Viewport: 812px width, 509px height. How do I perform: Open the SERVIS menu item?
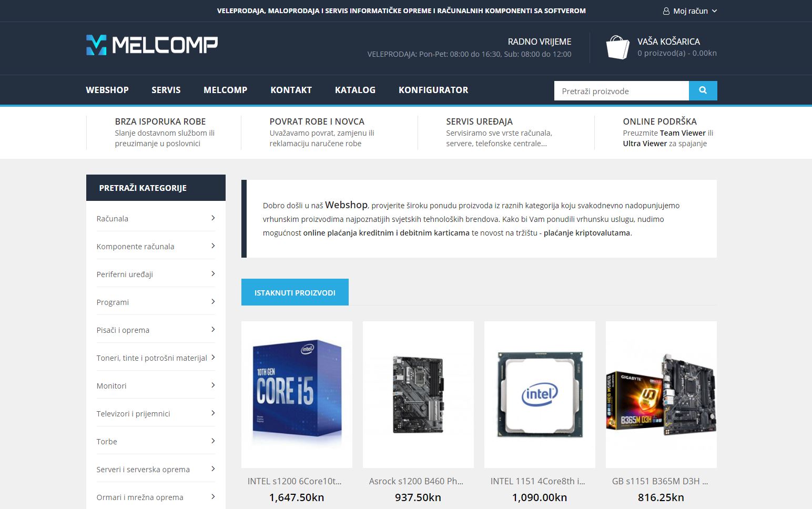pyautogui.click(x=166, y=90)
